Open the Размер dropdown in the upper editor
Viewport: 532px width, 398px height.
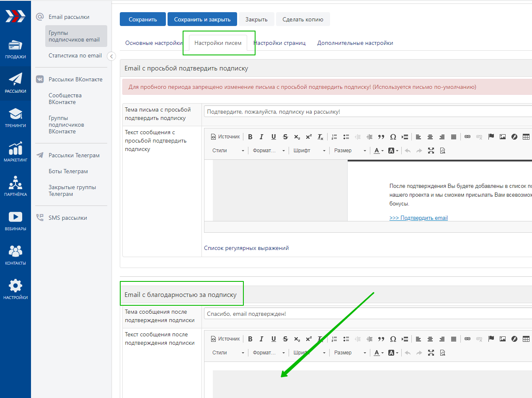tap(350, 151)
